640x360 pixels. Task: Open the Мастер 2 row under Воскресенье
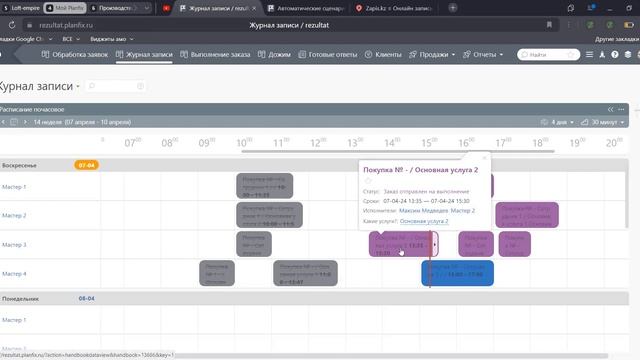coord(14,216)
